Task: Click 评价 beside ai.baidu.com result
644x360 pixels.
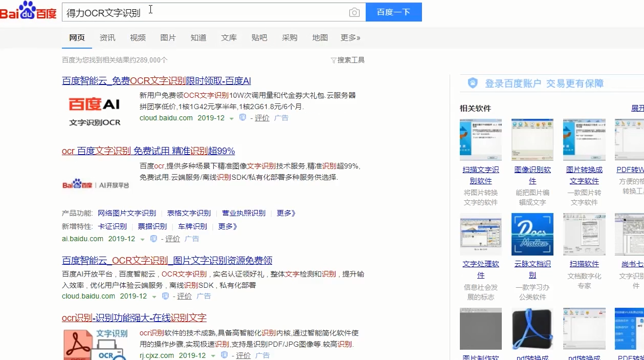Action: pyautogui.click(x=173, y=239)
